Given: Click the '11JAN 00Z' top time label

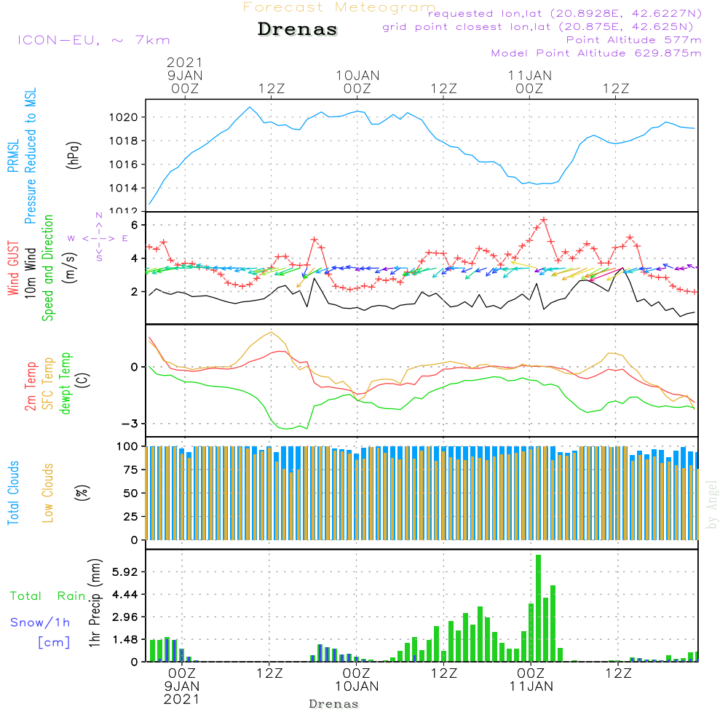Looking at the screenshot, I should (530, 82).
